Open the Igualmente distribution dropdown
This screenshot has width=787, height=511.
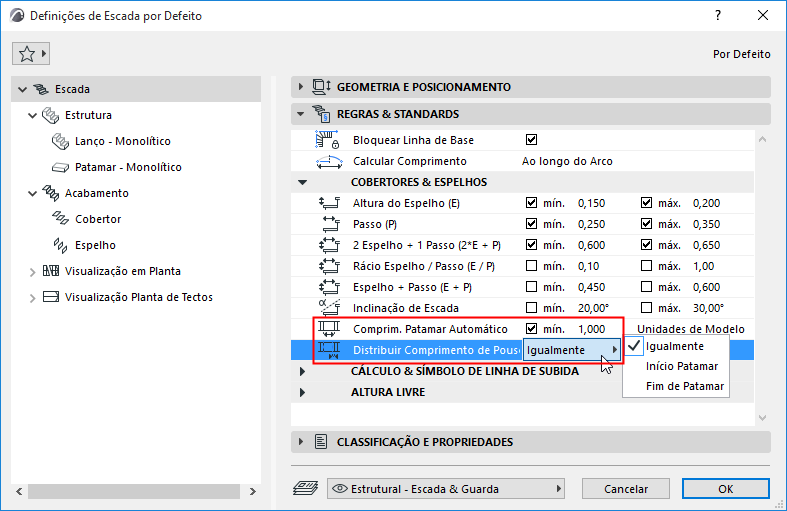pyautogui.click(x=572, y=350)
